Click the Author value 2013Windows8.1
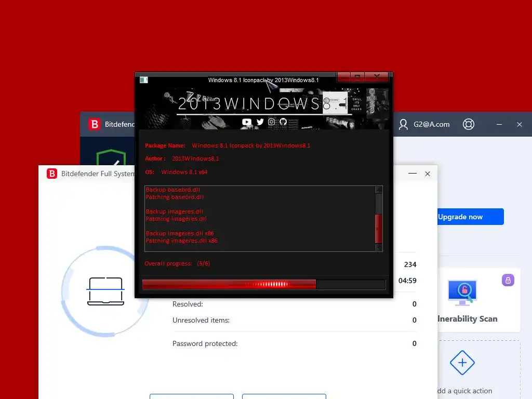 (195, 158)
